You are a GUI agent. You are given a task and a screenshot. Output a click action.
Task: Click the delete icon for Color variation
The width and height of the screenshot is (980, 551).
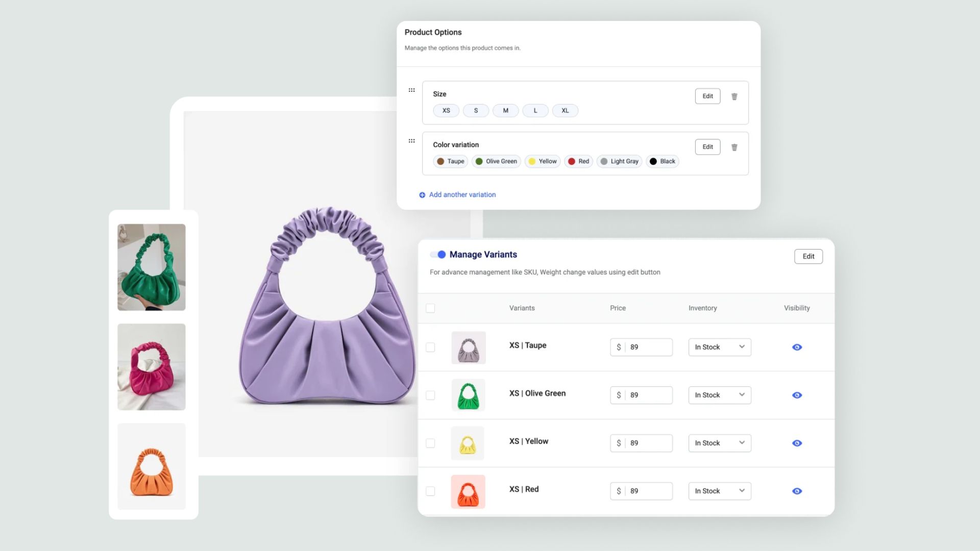coord(734,146)
